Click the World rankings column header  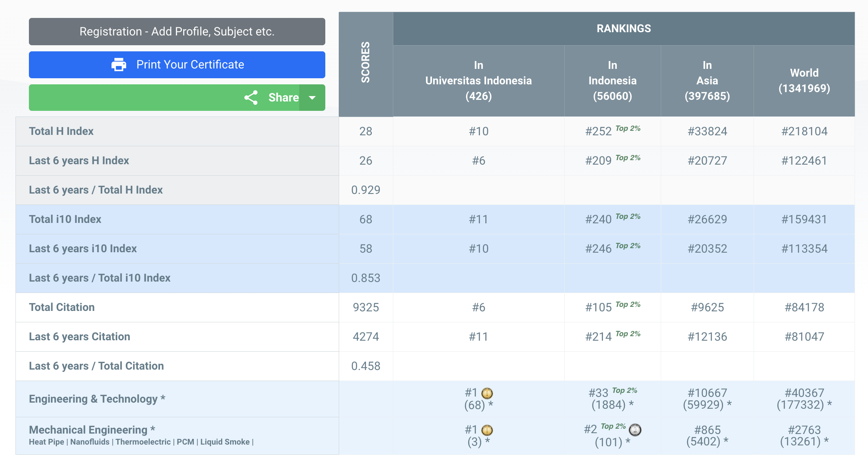pos(804,81)
